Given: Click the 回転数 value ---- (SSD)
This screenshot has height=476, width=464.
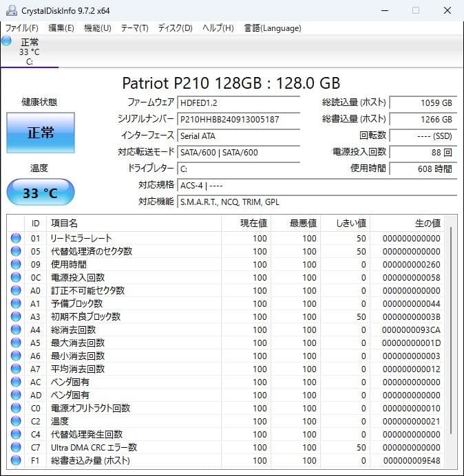Looking at the screenshot, I should (423, 136).
